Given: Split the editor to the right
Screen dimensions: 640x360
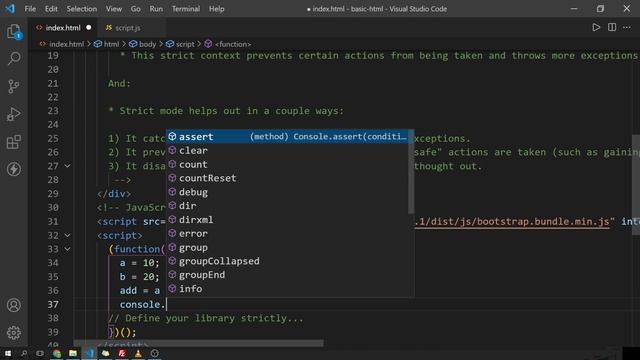Looking at the screenshot, I should [x=612, y=27].
